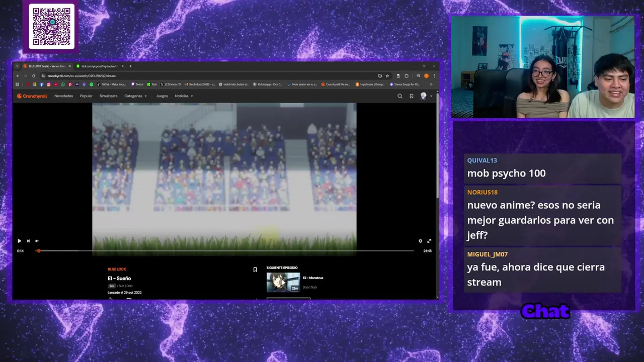Click the red playhead scrubber dot
The height and width of the screenshot is (362, 644).
(x=38, y=250)
